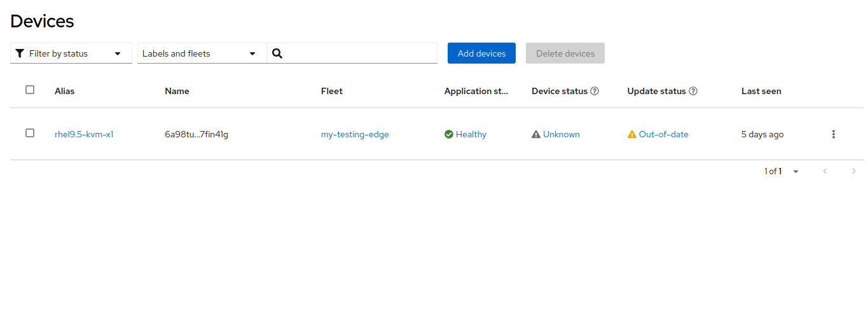Click the magnifying glass search icon
868x330 pixels.
277,53
